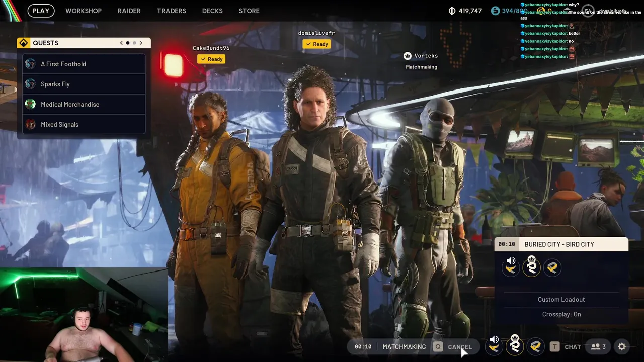Image resolution: width=644 pixels, height=362 pixels.
Task: Click crowned leader squad icon in map panel
Action: [531, 266]
